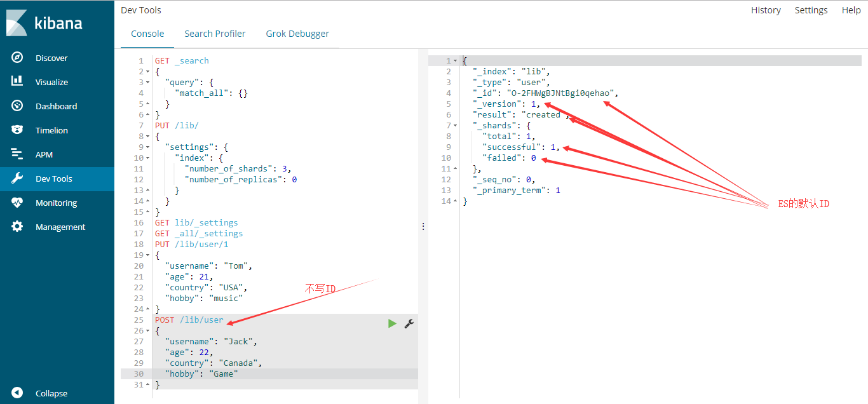Click "successful": 1 in response
The width and height of the screenshot is (868, 404).
[521, 147]
